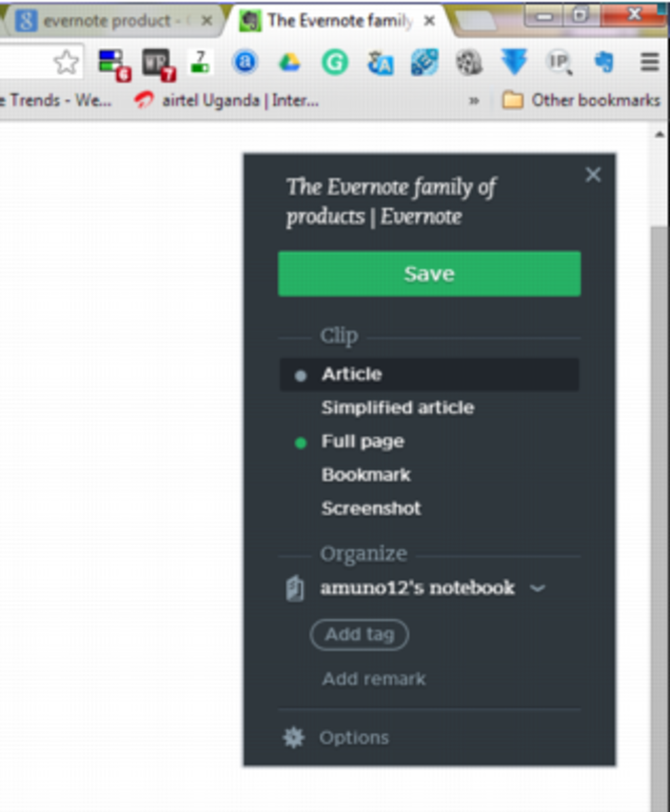
Task: Expand the amuno12's notebook dropdown
Action: click(538, 589)
